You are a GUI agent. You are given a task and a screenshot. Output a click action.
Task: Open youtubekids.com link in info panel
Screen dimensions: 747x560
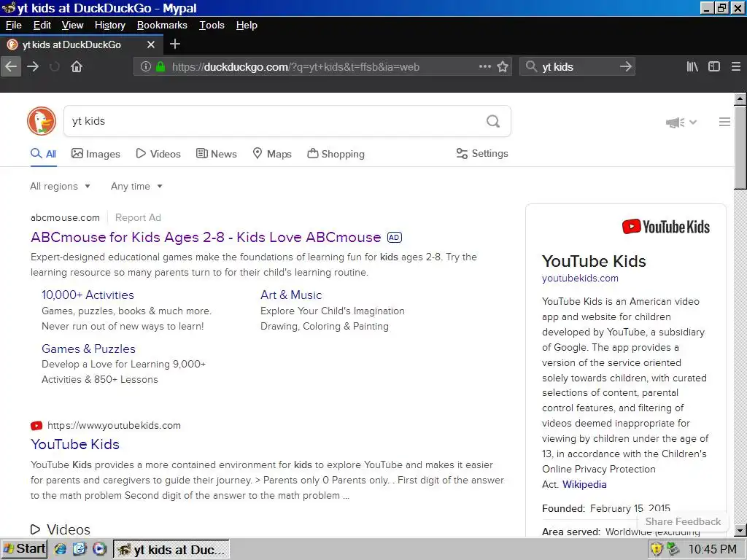point(580,278)
